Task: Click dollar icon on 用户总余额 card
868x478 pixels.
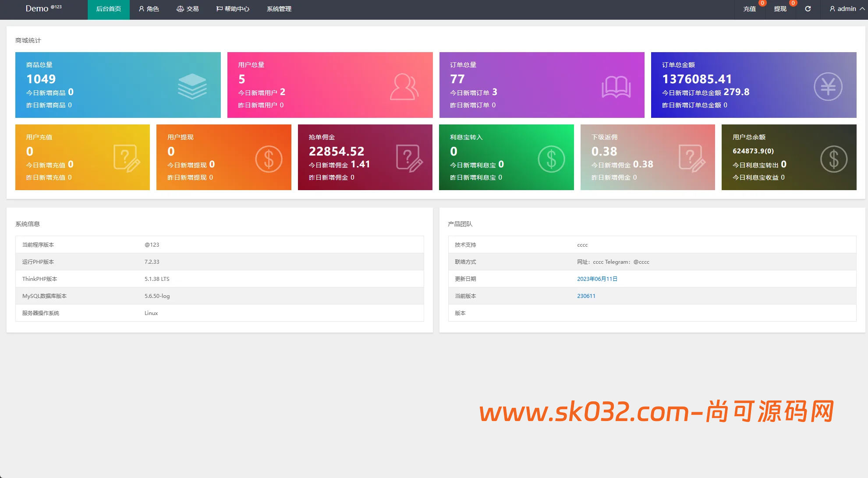Action: (833, 159)
